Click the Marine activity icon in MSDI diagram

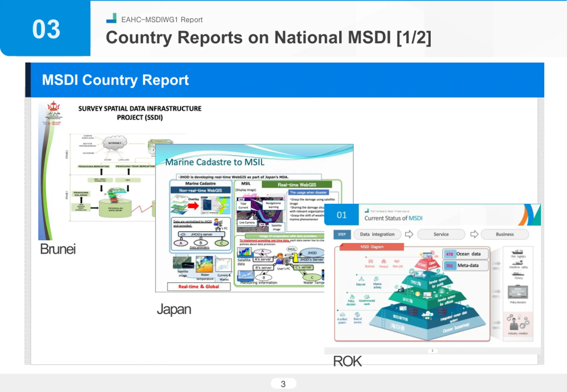tap(376, 279)
